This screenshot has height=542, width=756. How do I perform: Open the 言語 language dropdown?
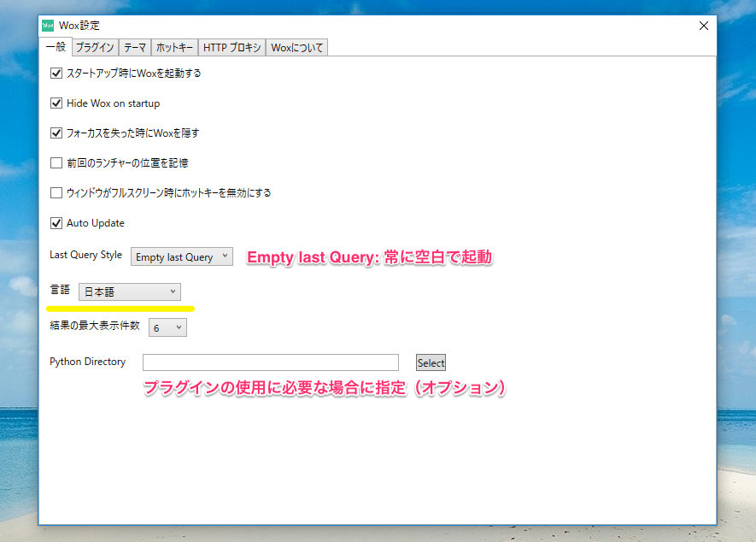click(130, 292)
